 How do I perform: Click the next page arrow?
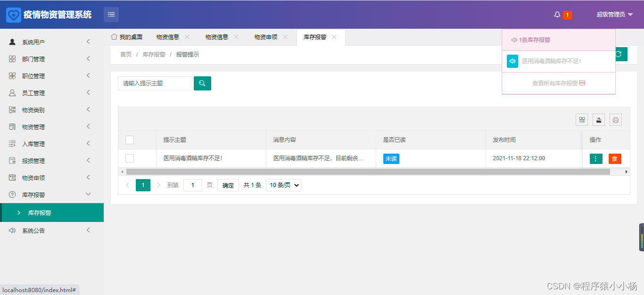click(x=158, y=185)
